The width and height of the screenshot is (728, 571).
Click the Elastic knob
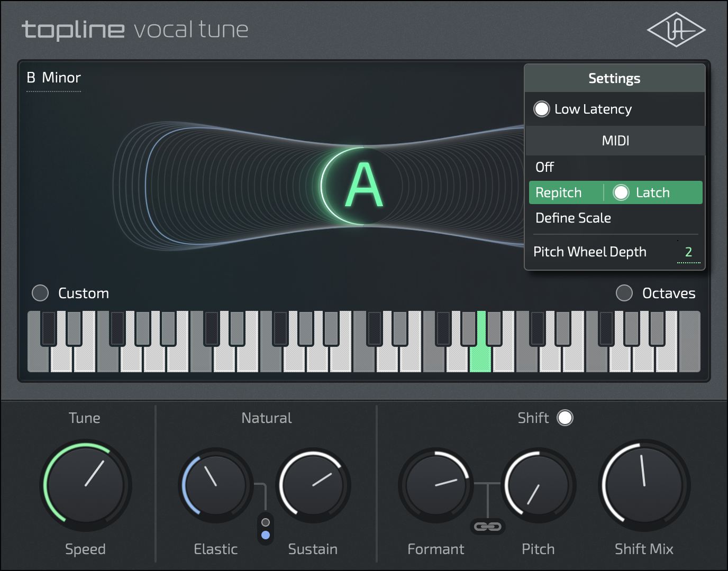point(216,485)
